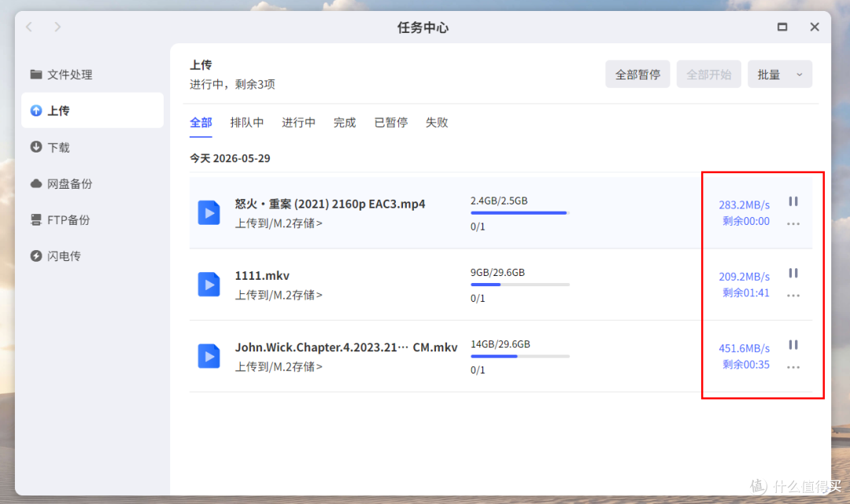Open more options for 怒火·重案 upload
Viewport: 850px width, 504px height.
(x=793, y=223)
